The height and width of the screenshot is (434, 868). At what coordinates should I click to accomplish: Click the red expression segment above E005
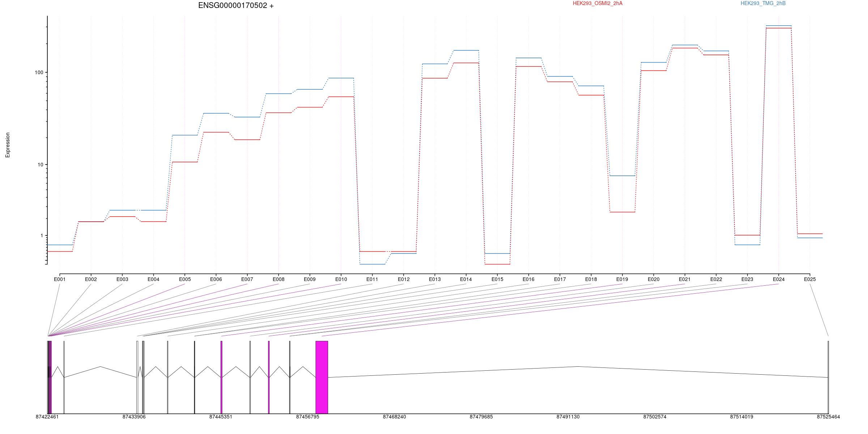185,162
